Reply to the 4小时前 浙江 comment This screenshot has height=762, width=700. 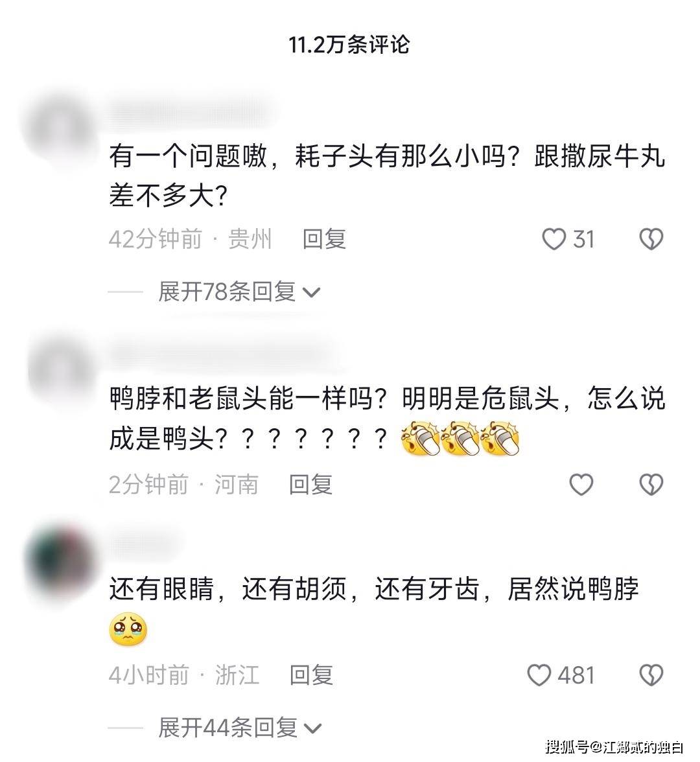point(311,675)
